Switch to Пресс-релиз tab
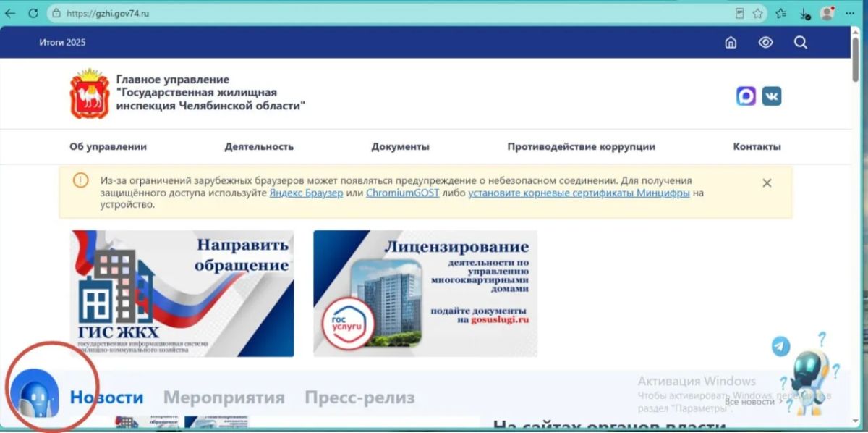 pyautogui.click(x=359, y=398)
